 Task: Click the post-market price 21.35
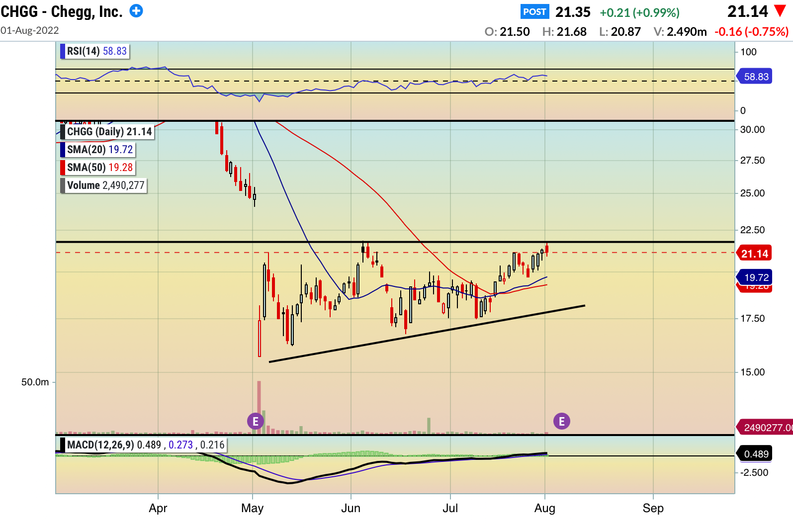(573, 12)
